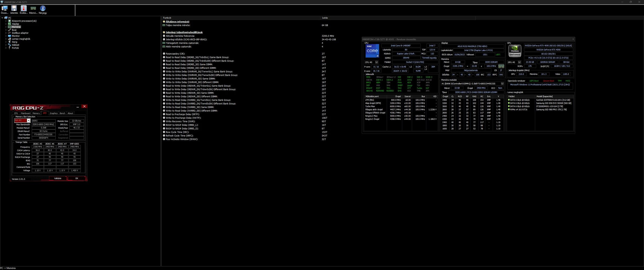Image resolution: width=644 pixels, height=270 pixels.
Task: Click the green memory chip icon next to 100.0 MHz
Action: coord(501,66)
